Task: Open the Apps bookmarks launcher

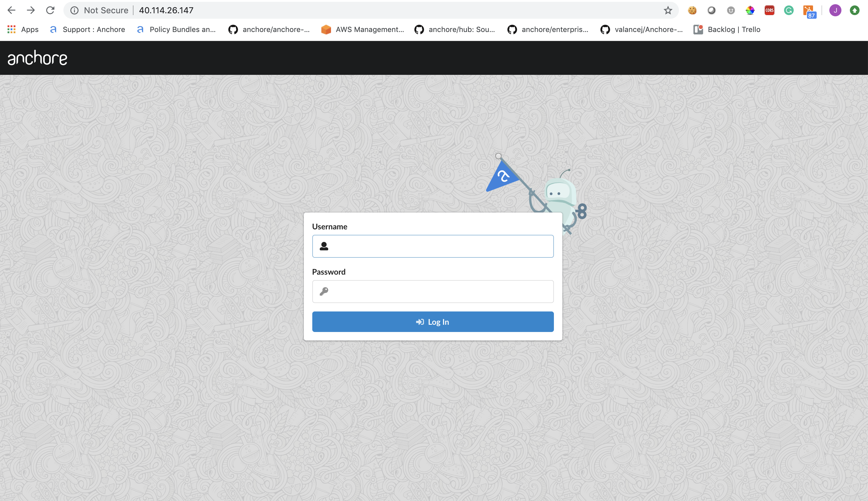Action: point(11,29)
